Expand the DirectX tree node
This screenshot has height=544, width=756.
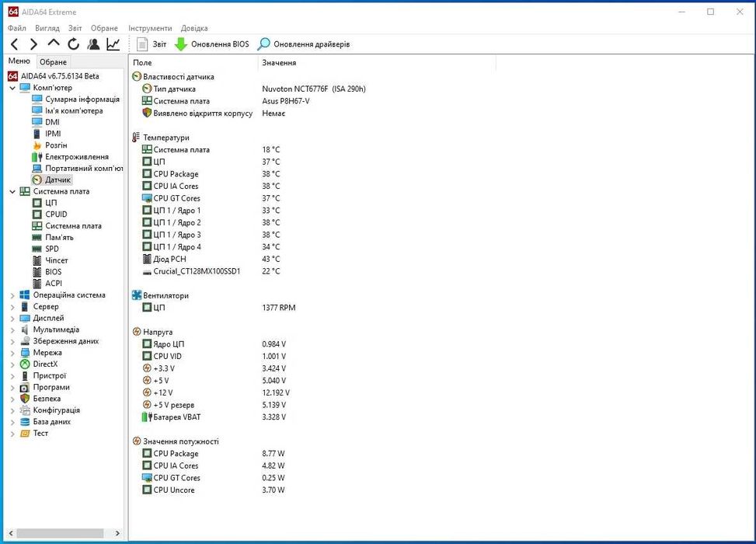pos(12,364)
